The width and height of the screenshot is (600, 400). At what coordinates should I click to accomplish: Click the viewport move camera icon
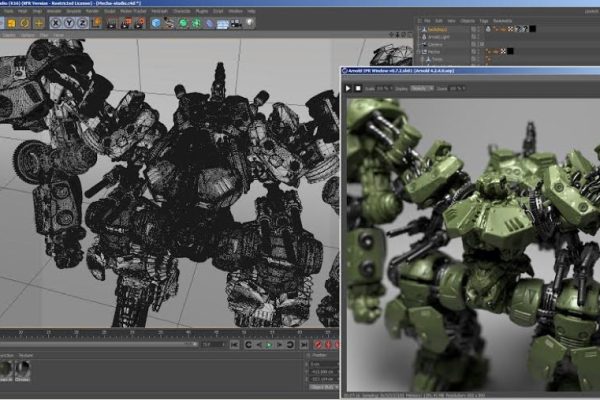(391, 34)
